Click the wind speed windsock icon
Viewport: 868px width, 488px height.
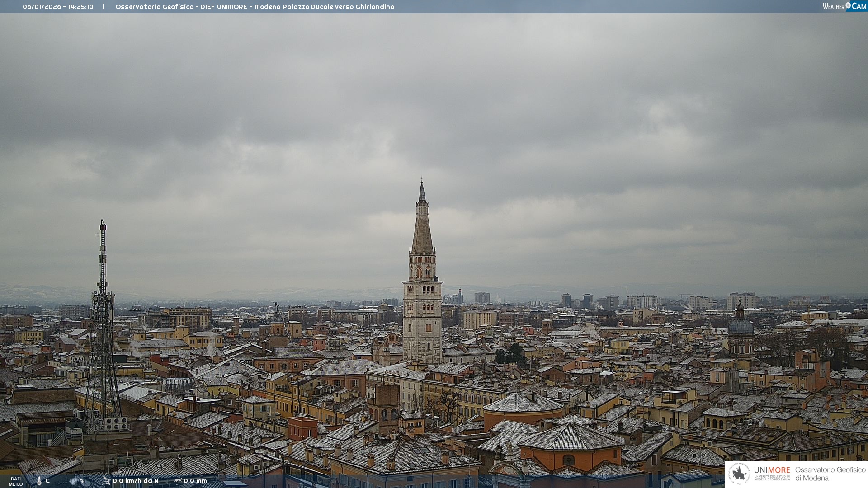pyautogui.click(x=107, y=481)
